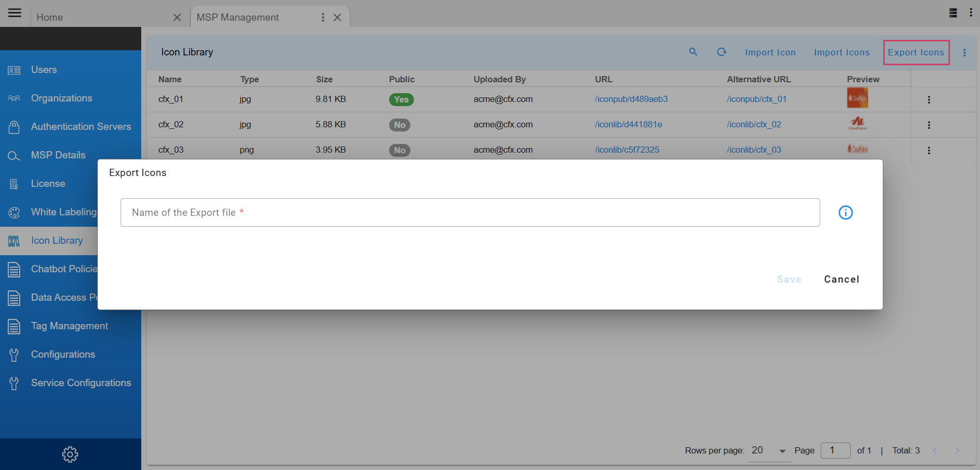The height and width of the screenshot is (470, 980).
Task: Refresh the Icon Library list
Action: point(721,52)
